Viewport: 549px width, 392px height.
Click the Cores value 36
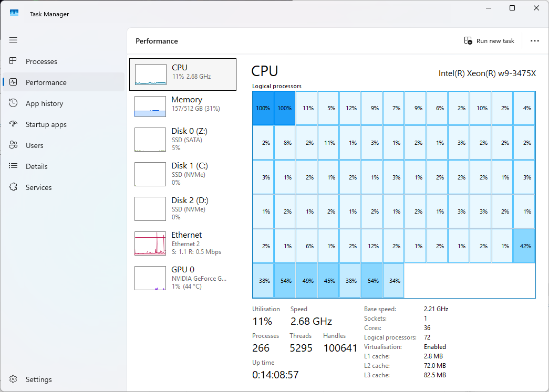(427, 328)
